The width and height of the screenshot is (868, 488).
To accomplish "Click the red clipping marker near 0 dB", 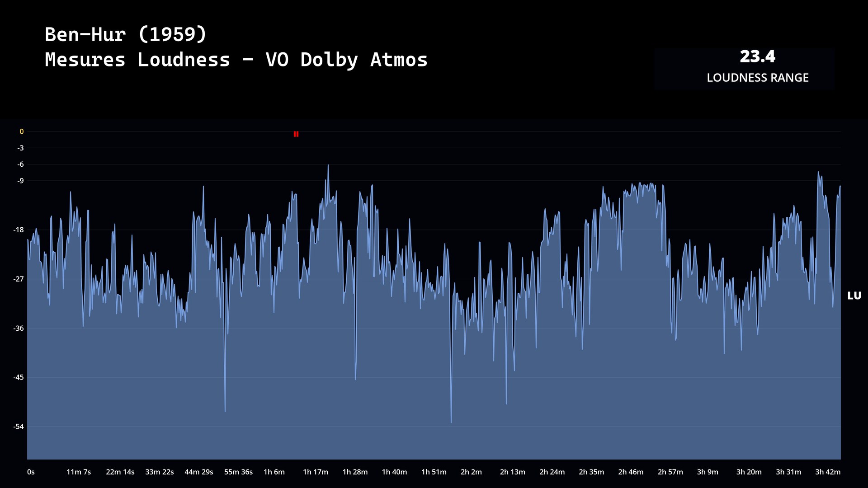I will 296,134.
